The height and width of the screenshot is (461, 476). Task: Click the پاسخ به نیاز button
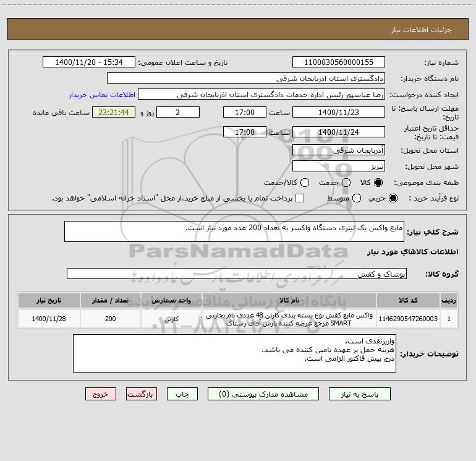click(x=360, y=394)
